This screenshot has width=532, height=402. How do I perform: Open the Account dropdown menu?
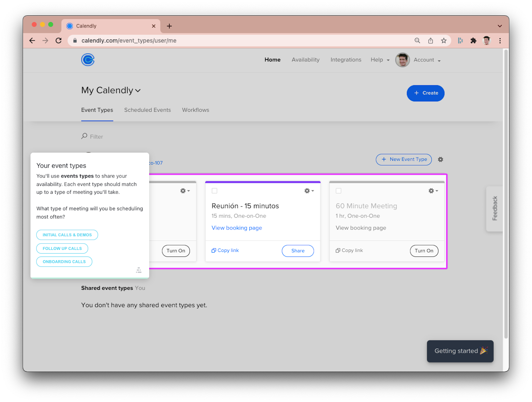(427, 60)
